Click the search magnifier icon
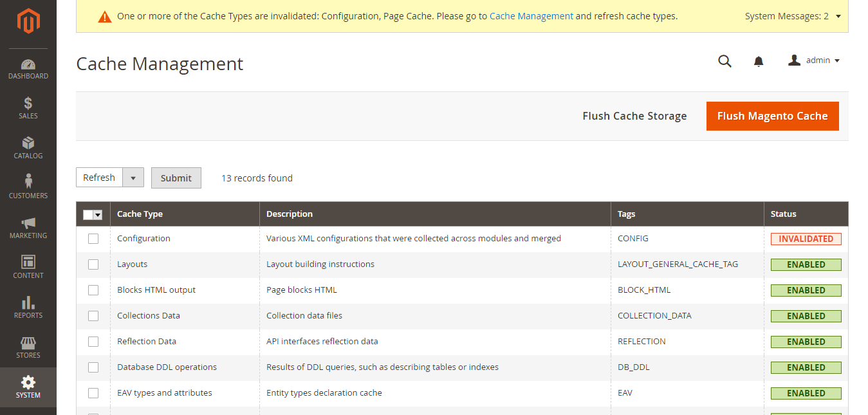The height and width of the screenshot is (415, 868). pyautogui.click(x=725, y=61)
